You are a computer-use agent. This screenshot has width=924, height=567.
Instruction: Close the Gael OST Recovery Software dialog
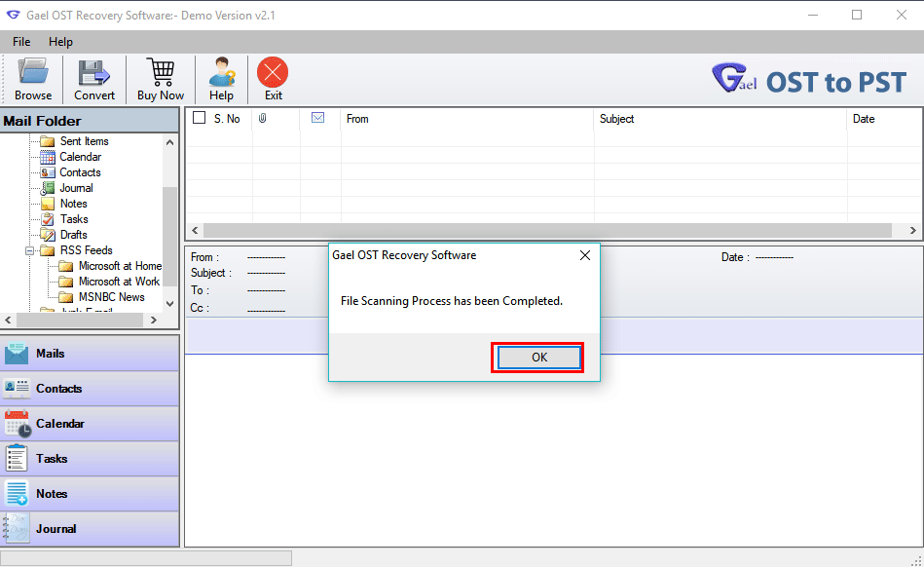(x=584, y=255)
